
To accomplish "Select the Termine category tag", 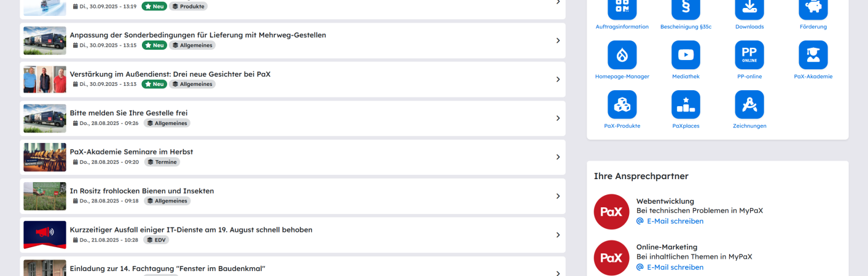I will (x=162, y=162).
